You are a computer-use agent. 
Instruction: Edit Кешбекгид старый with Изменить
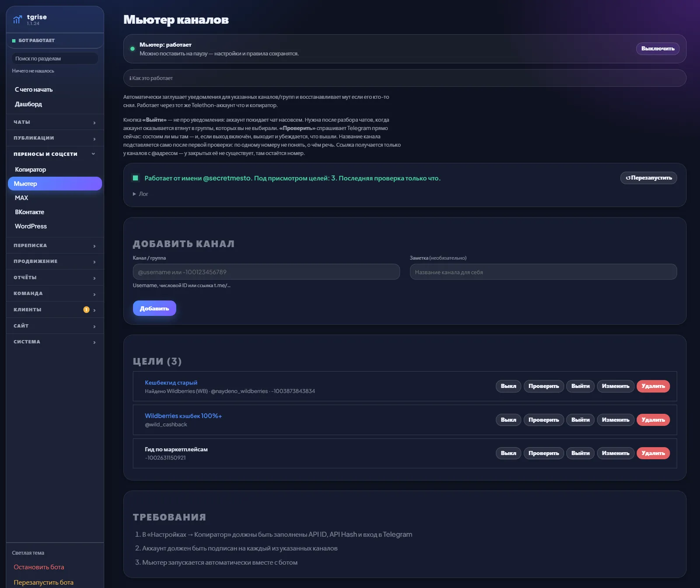[x=616, y=386]
